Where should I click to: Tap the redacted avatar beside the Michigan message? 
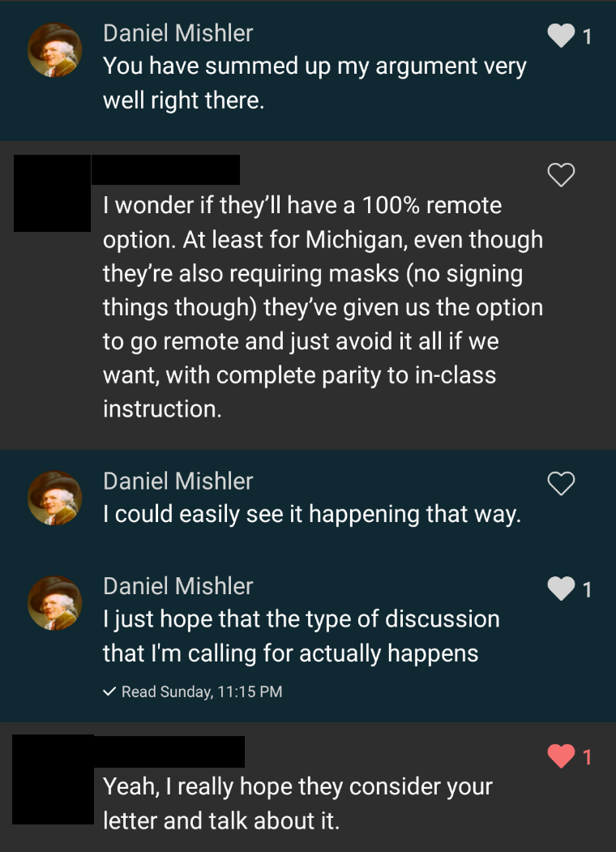click(x=52, y=193)
